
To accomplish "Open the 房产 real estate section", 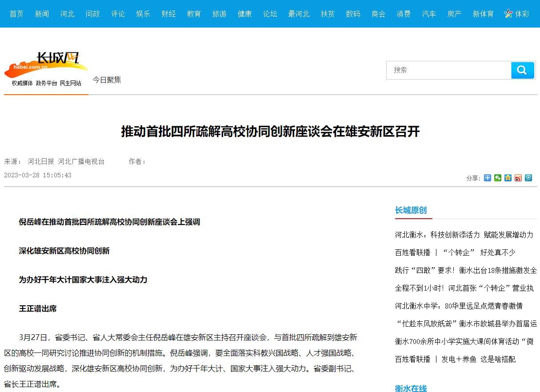I will pyautogui.click(x=454, y=14).
